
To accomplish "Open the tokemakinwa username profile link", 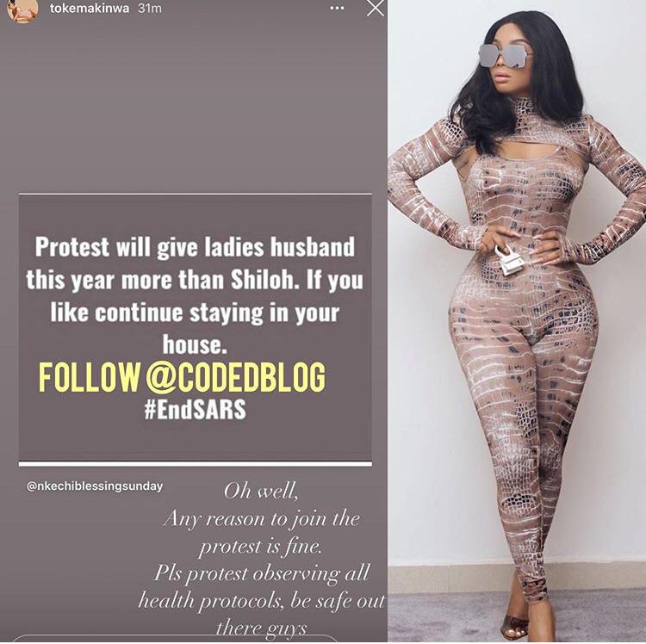I will (90, 9).
